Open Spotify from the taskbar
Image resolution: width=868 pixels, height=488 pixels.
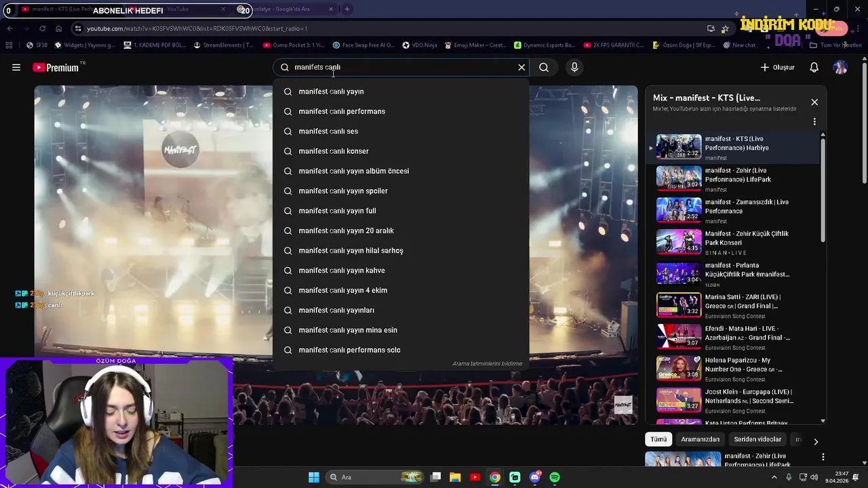pos(555,477)
